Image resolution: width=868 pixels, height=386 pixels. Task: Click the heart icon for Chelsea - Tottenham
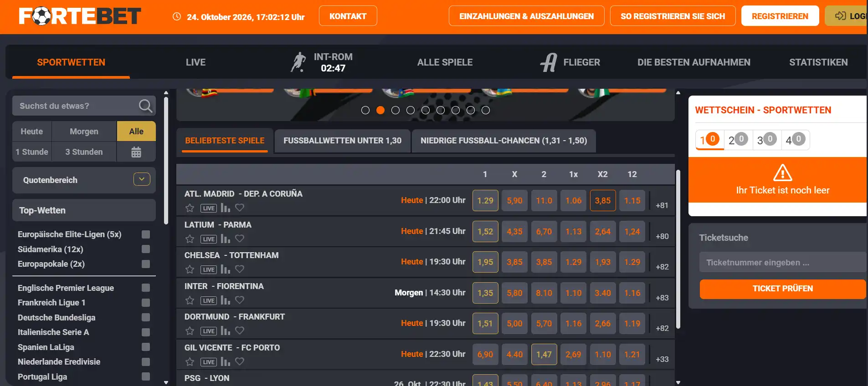tap(240, 269)
